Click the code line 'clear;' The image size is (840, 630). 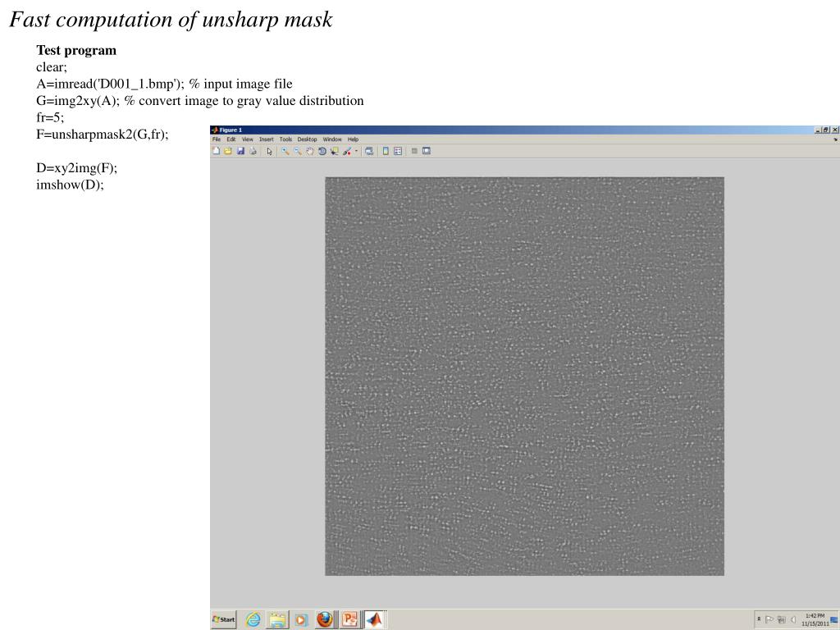coord(52,67)
